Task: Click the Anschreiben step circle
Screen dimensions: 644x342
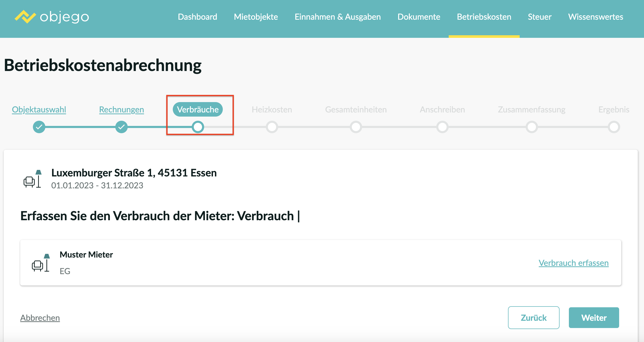Action: [442, 127]
